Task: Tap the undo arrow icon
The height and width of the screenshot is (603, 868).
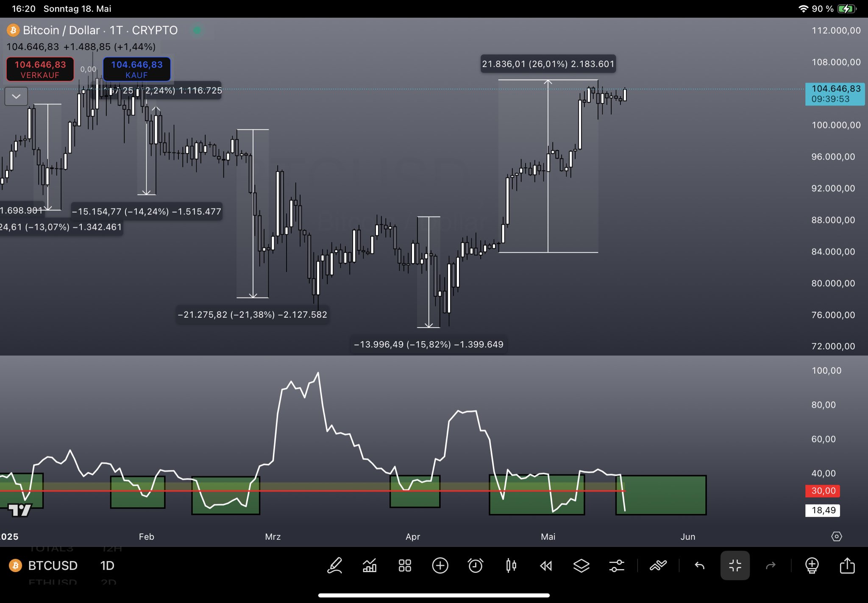Action: pos(699,565)
